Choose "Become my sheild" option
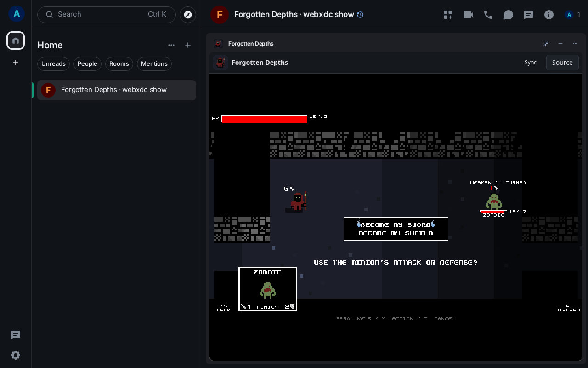This screenshot has width=588, height=368. pos(396,233)
